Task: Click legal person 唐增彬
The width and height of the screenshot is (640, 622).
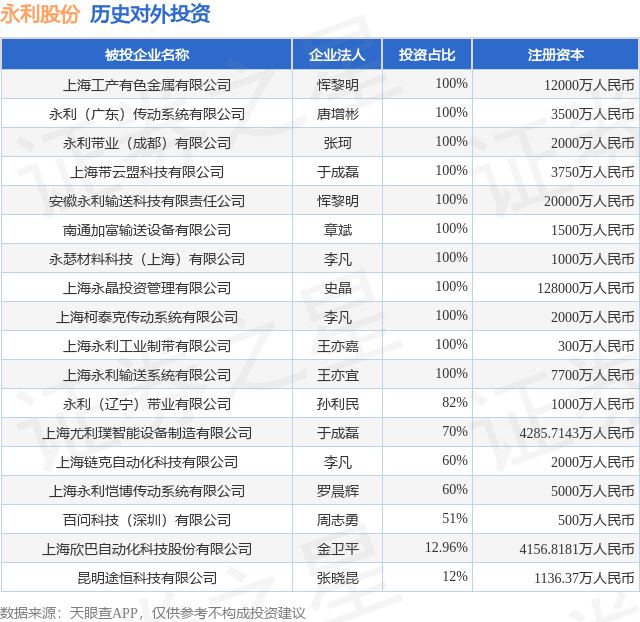Action: click(338, 114)
